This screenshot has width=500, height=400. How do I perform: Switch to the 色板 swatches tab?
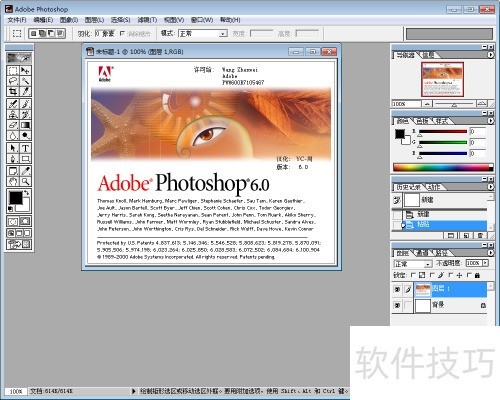(x=422, y=121)
